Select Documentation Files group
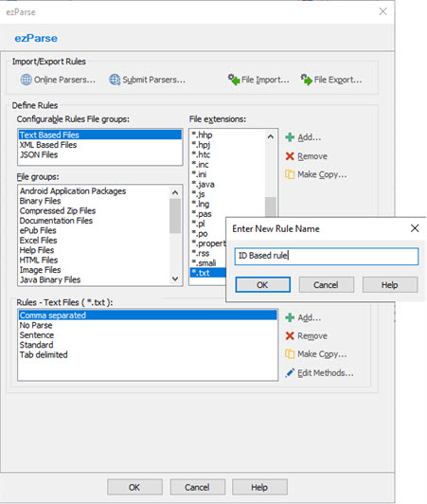Image resolution: width=427 pixels, height=504 pixels. point(94,221)
